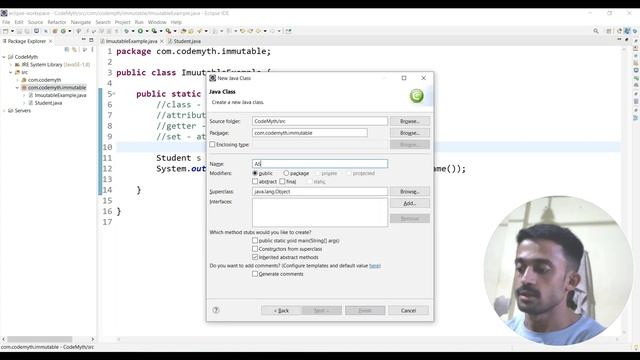Screen dimensions: 640x360
Task: Check the Enclosing type checkbox
Action: point(212,144)
